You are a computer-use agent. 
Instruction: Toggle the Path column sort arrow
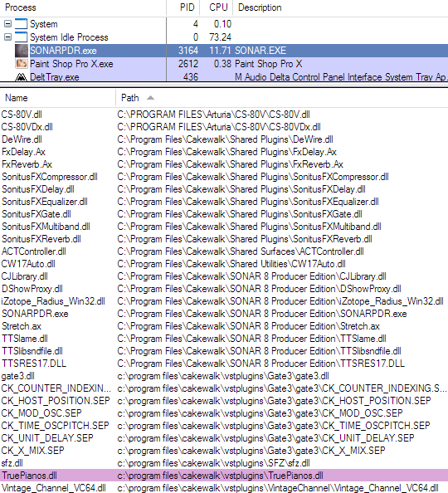coord(151,98)
